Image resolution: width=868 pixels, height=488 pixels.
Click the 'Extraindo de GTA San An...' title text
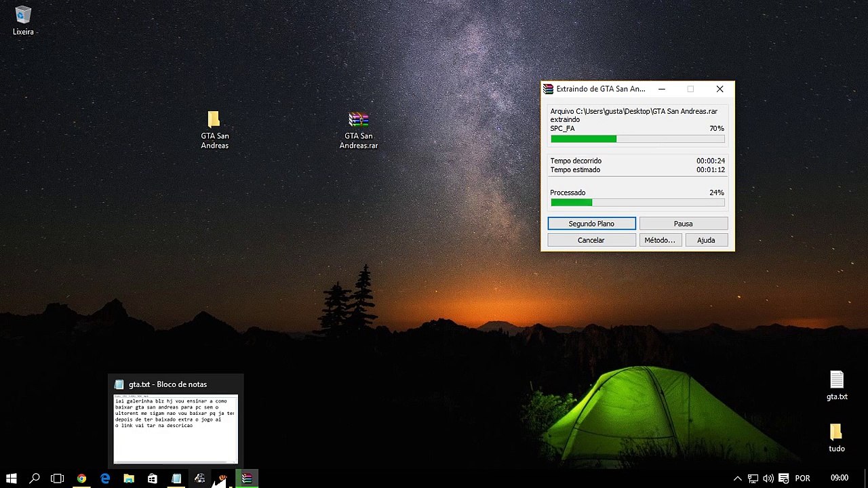click(x=601, y=89)
